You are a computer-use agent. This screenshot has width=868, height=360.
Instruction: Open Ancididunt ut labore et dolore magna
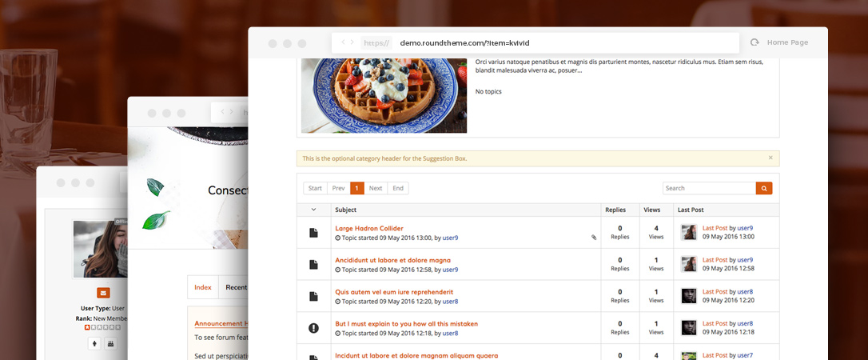[392, 260]
